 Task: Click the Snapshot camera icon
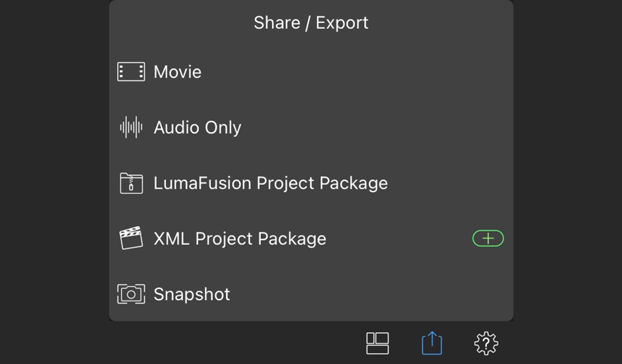tap(131, 294)
